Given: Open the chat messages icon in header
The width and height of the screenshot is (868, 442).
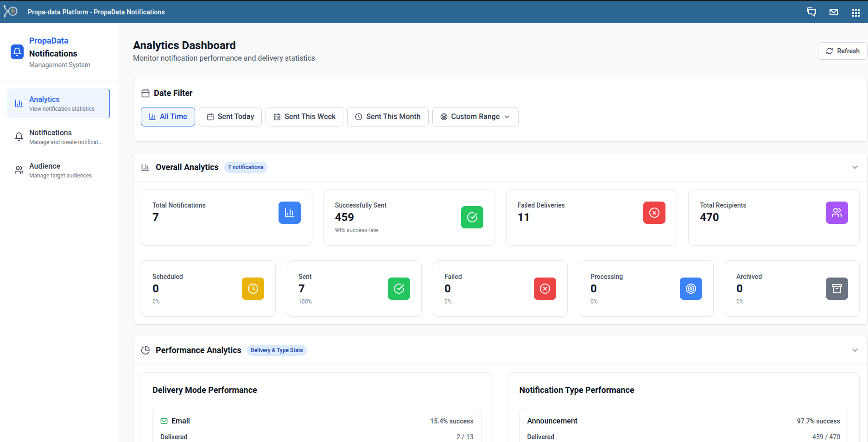Looking at the screenshot, I should point(811,12).
